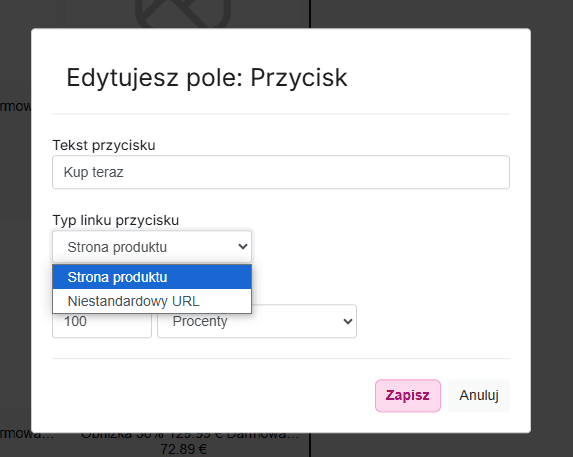
Task: Open the "Procenty" unit dropdown
Action: pos(257,321)
